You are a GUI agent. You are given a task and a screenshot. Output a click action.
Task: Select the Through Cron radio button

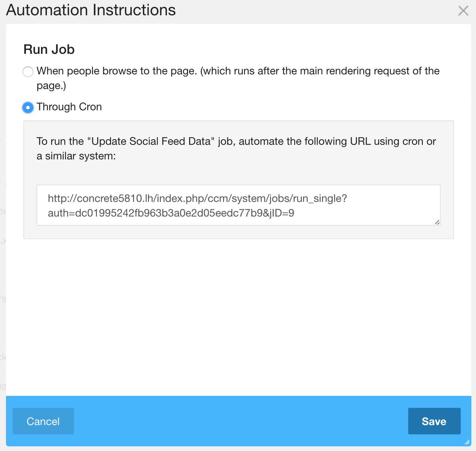(28, 107)
